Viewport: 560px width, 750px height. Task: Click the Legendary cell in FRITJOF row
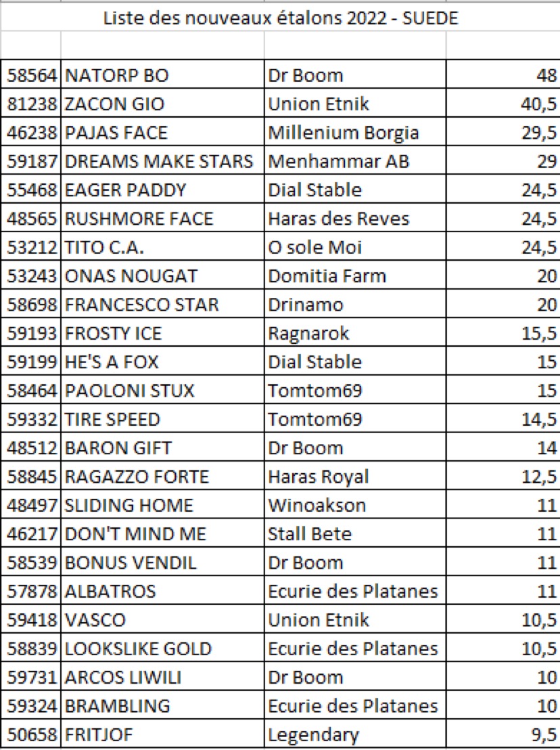[355, 734]
